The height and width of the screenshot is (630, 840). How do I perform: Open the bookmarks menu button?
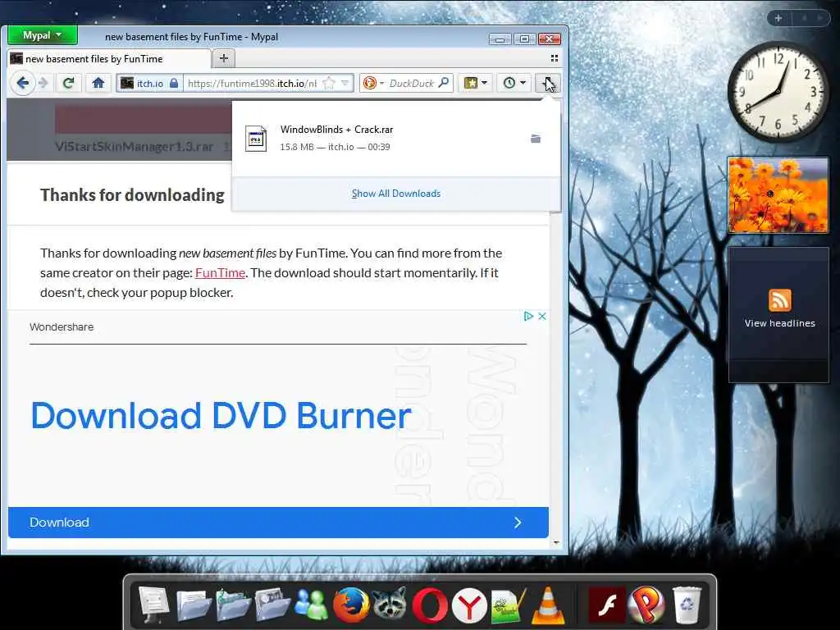click(476, 83)
